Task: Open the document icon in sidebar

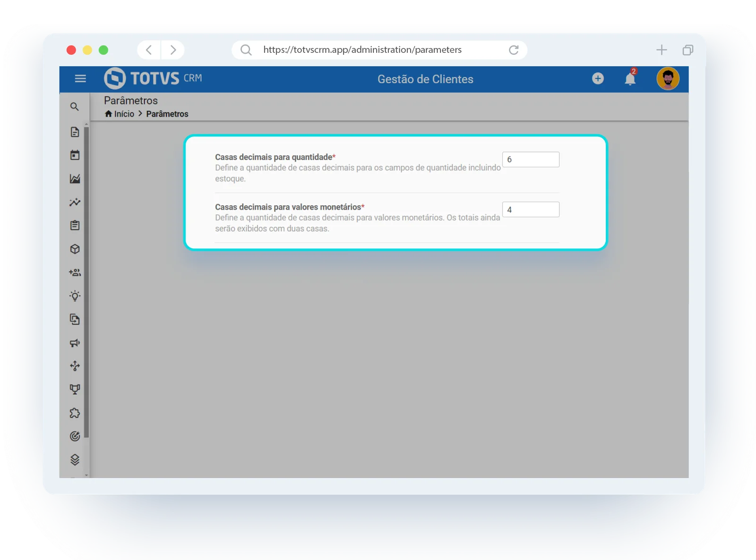Action: (x=75, y=132)
